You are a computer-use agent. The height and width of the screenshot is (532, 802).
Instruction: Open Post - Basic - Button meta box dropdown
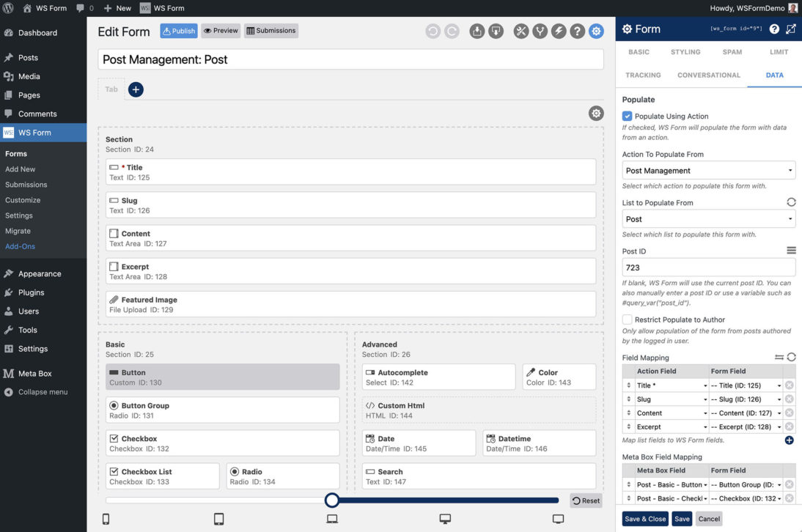click(x=672, y=484)
